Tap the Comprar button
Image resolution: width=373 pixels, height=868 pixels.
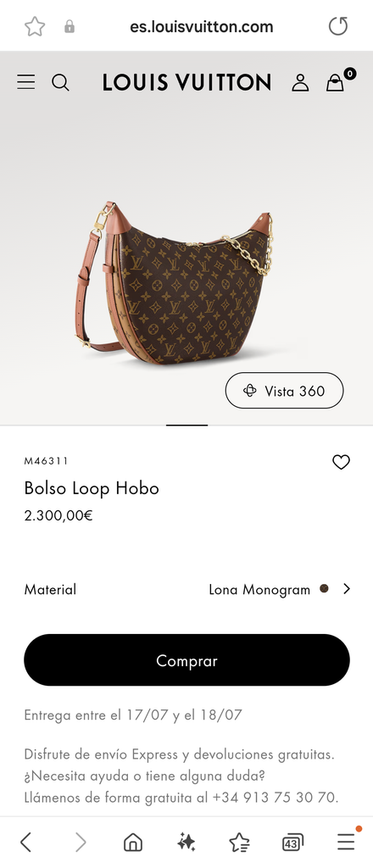click(x=186, y=659)
